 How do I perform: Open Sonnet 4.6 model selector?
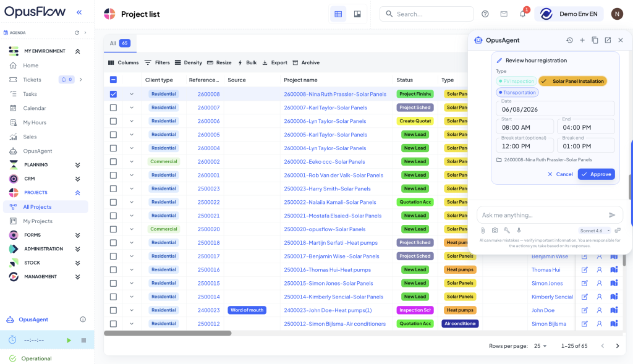595,231
